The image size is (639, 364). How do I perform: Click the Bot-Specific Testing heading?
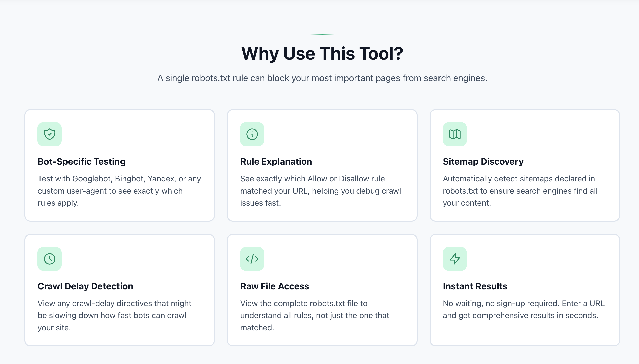point(81,161)
